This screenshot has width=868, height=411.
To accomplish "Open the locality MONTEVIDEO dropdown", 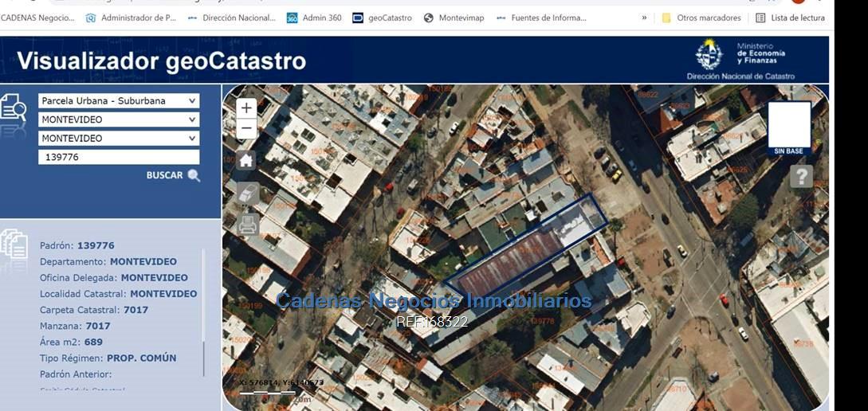I will click(x=119, y=139).
